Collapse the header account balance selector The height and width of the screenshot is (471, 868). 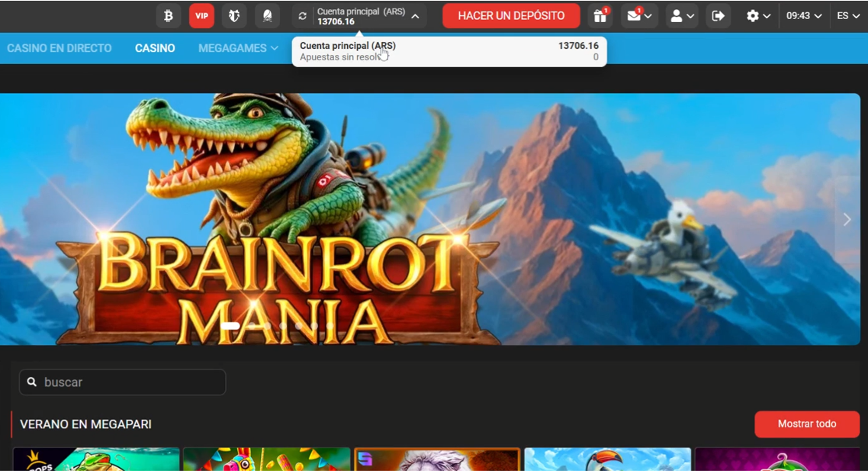tap(415, 16)
